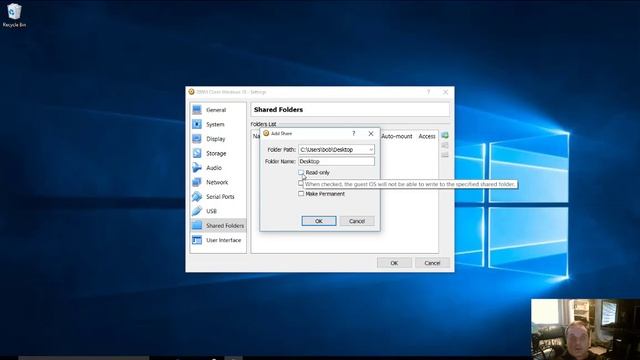Click the Folder Name input field
The image size is (640, 360).
[x=336, y=161]
